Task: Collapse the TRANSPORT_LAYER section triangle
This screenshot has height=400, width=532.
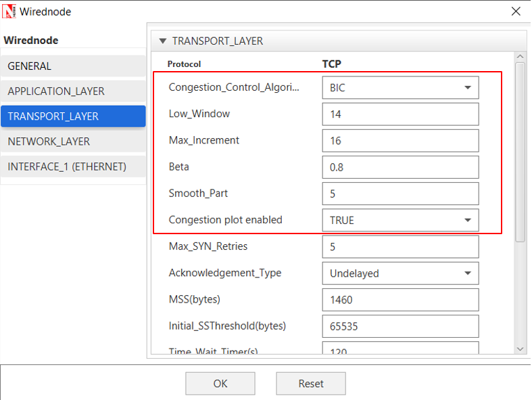Action: [162, 41]
